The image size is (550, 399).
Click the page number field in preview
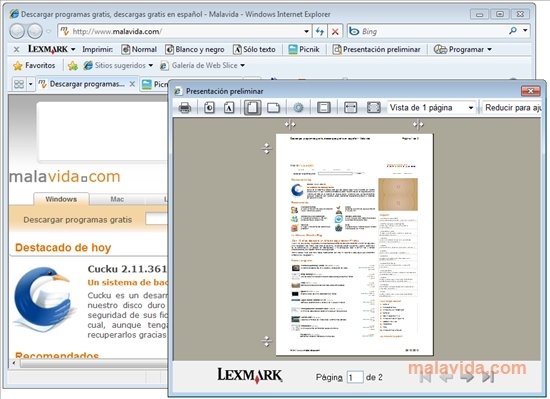(x=355, y=377)
